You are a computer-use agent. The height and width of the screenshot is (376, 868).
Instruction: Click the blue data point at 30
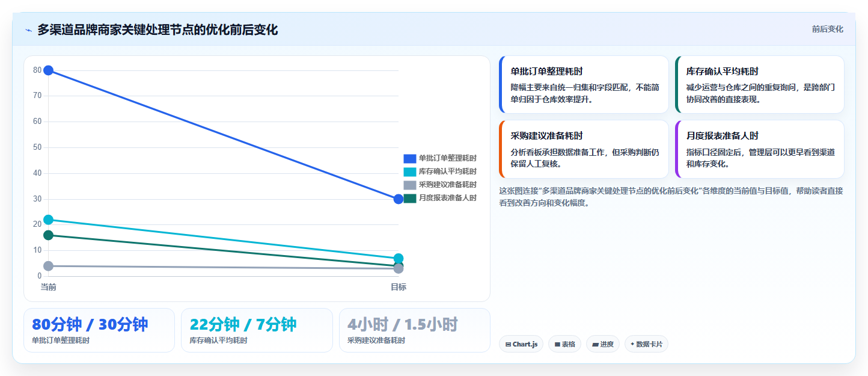(399, 199)
